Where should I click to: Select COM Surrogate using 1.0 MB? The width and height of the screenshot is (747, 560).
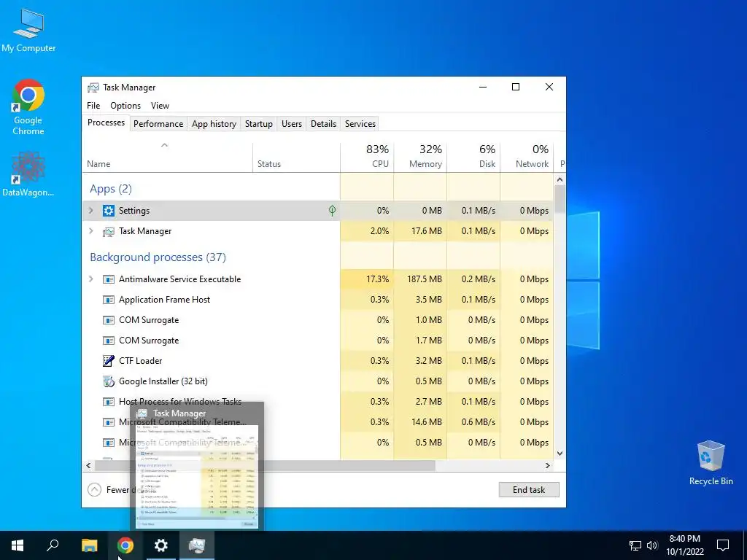[x=318, y=320]
